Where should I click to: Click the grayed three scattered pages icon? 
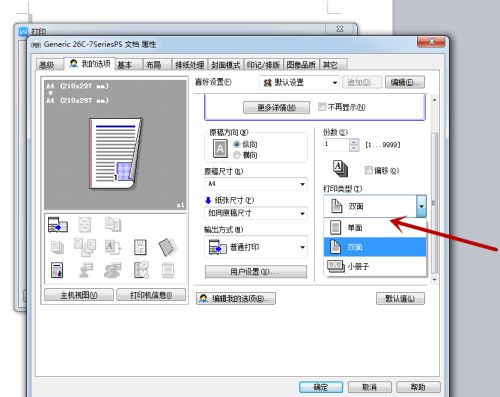click(x=85, y=247)
